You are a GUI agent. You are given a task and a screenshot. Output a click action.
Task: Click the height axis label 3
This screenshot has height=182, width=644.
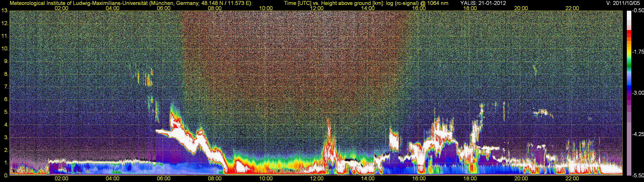tap(6, 138)
